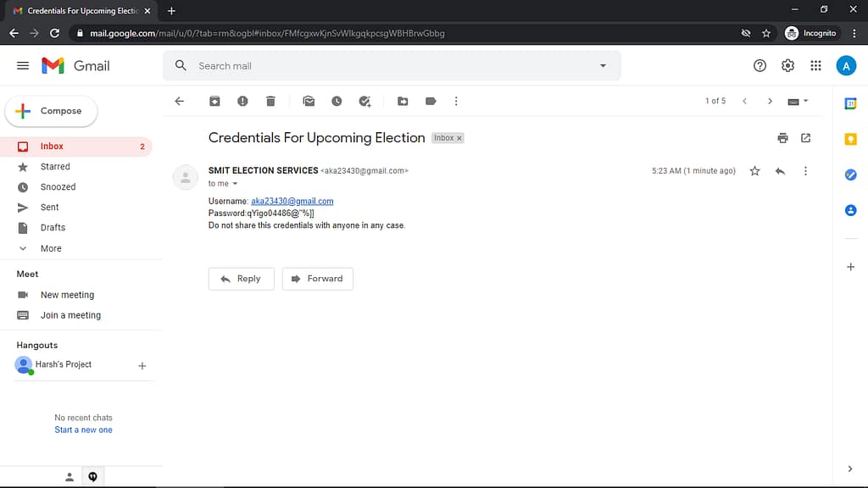The image size is (868, 488).
Task: Open the Sent folder
Action: click(x=50, y=208)
